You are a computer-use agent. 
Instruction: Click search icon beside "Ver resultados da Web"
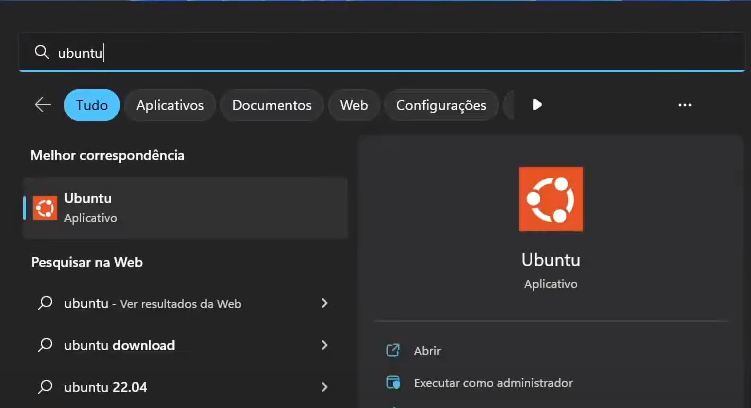coord(45,303)
